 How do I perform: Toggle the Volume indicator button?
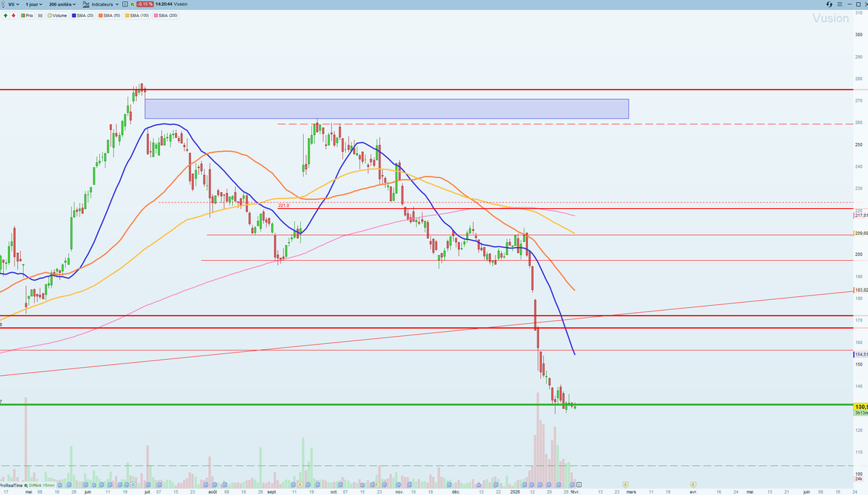coord(57,15)
